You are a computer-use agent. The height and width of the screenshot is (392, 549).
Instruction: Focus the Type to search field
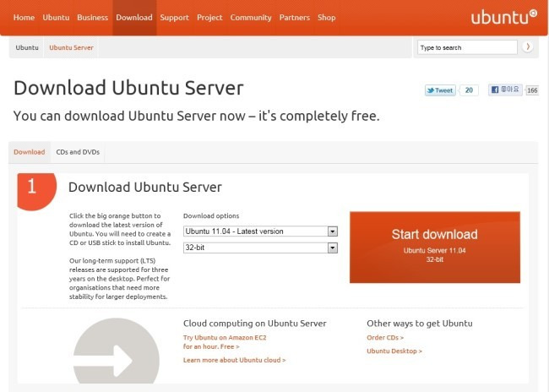(x=467, y=47)
